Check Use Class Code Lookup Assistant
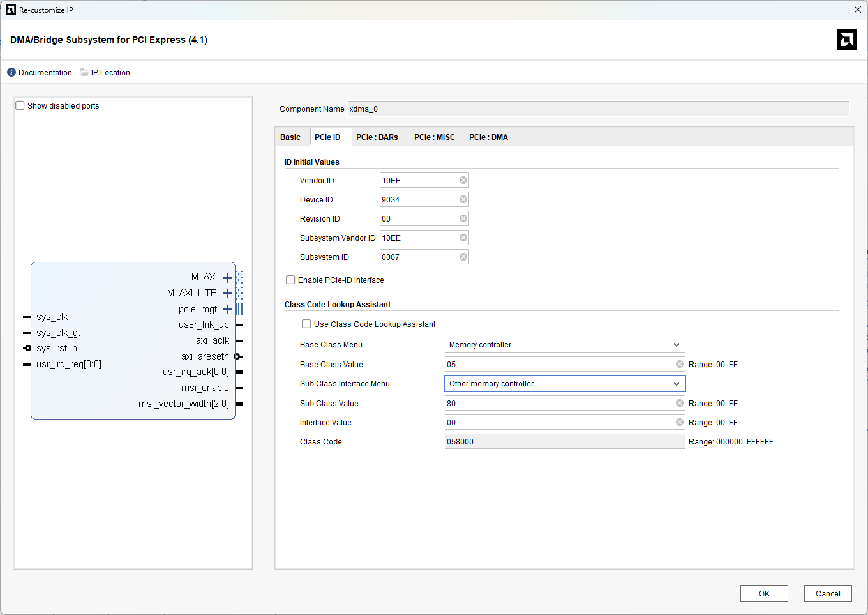The image size is (868, 615). click(x=307, y=324)
